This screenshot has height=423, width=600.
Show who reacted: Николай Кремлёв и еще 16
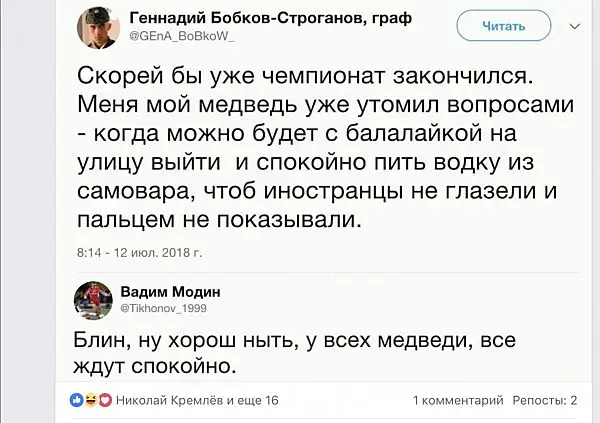click(x=197, y=401)
